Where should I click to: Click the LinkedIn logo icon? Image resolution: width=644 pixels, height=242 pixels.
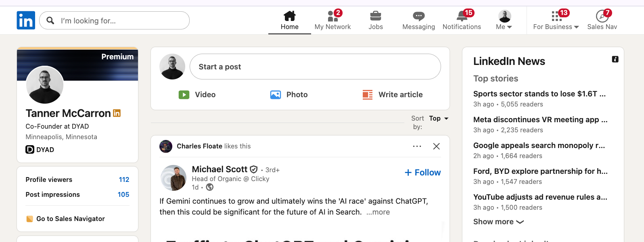pyautogui.click(x=26, y=20)
